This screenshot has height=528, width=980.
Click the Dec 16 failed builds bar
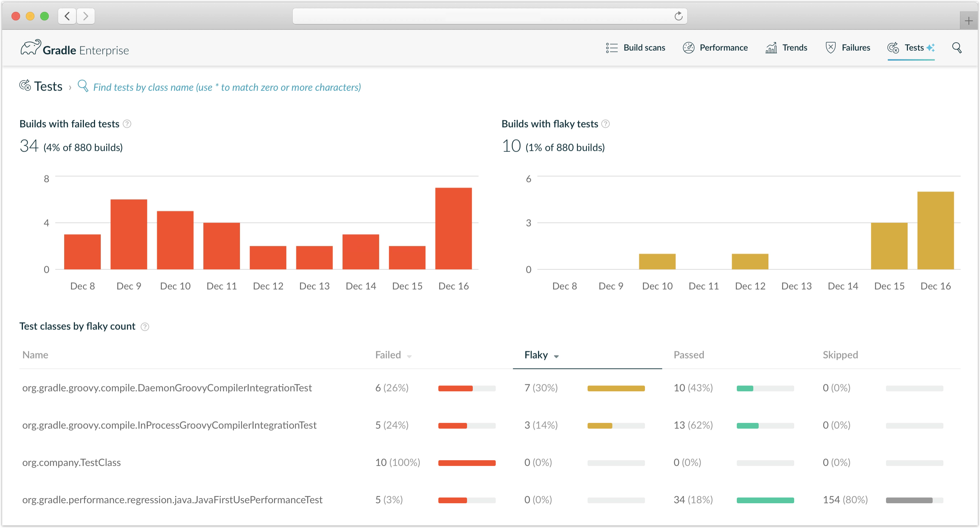[x=453, y=228]
